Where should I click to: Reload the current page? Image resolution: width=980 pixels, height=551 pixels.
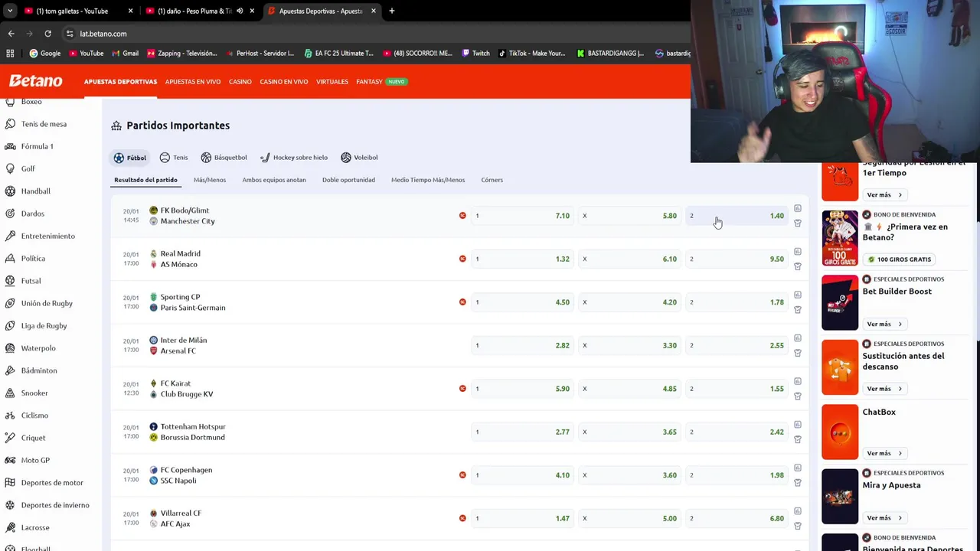[47, 34]
